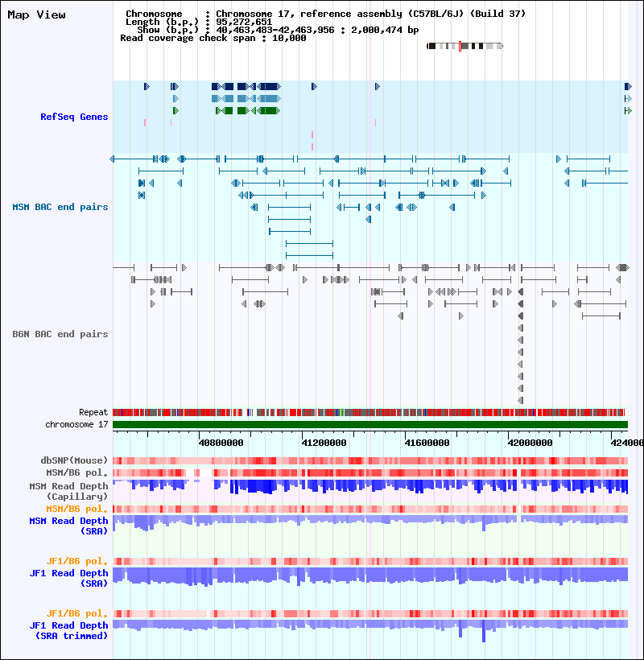Click the MSM Read Depth (SRA) graph
644x660 pixels.
(370, 523)
